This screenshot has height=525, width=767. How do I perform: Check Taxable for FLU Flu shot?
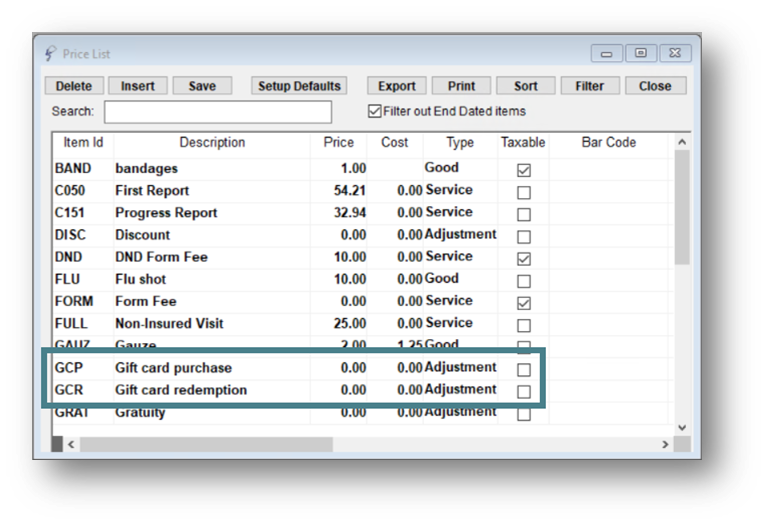(x=524, y=281)
